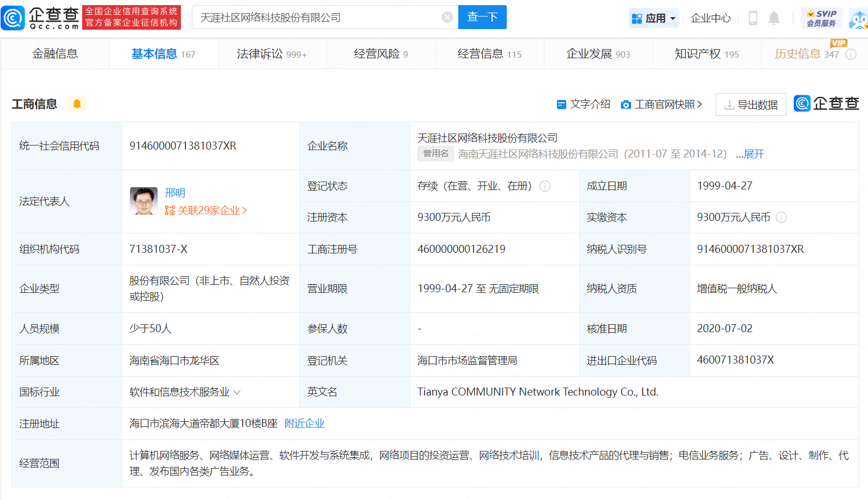Click the info icon next to 实缴资本
868x500 pixels.
[x=781, y=217]
